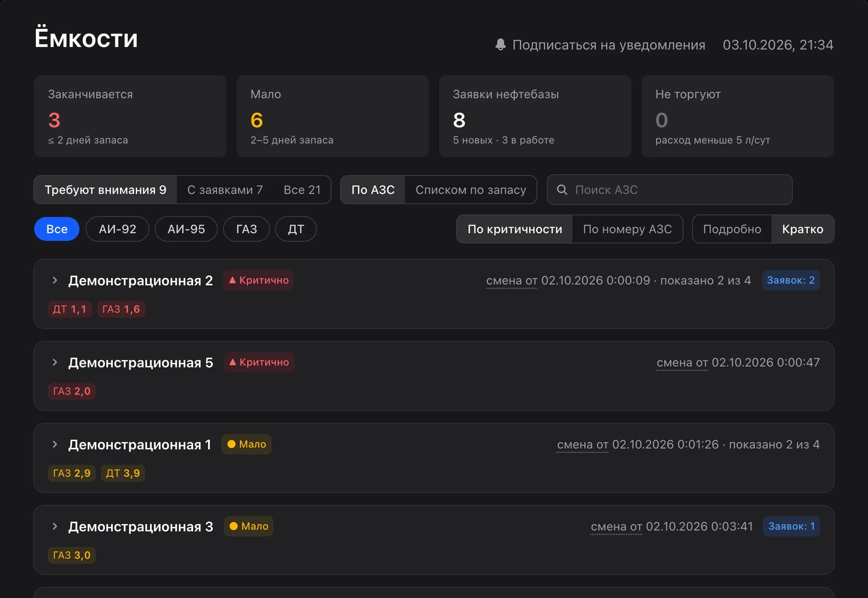Click the ГАЗ 1,6 fuel tag
Image resolution: width=868 pixels, height=598 pixels.
[x=121, y=309]
